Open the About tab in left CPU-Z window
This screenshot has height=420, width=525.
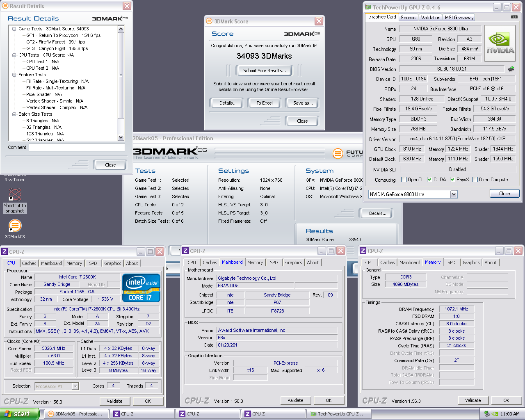(x=132, y=263)
